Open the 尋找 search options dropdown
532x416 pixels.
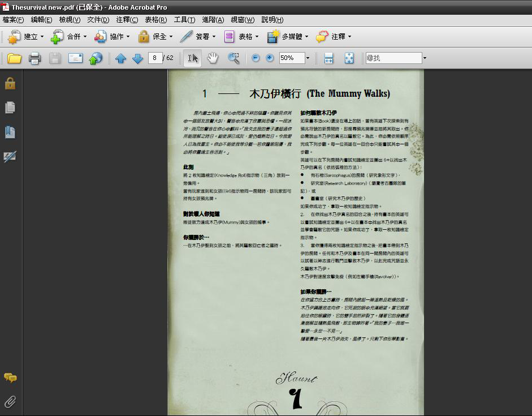pyautogui.click(x=425, y=58)
